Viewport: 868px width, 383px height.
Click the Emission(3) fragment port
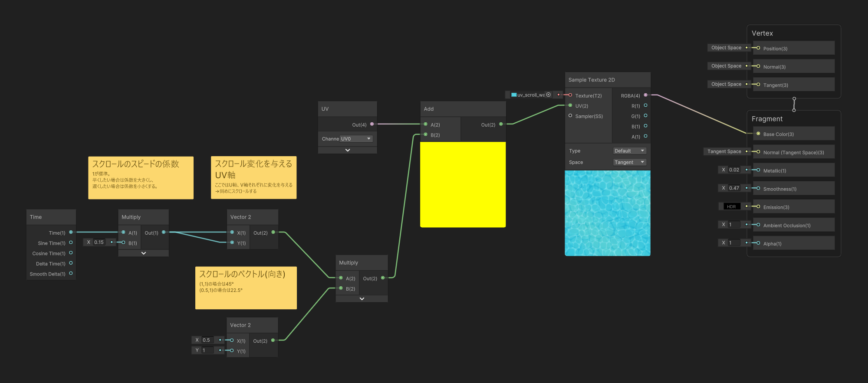point(758,206)
